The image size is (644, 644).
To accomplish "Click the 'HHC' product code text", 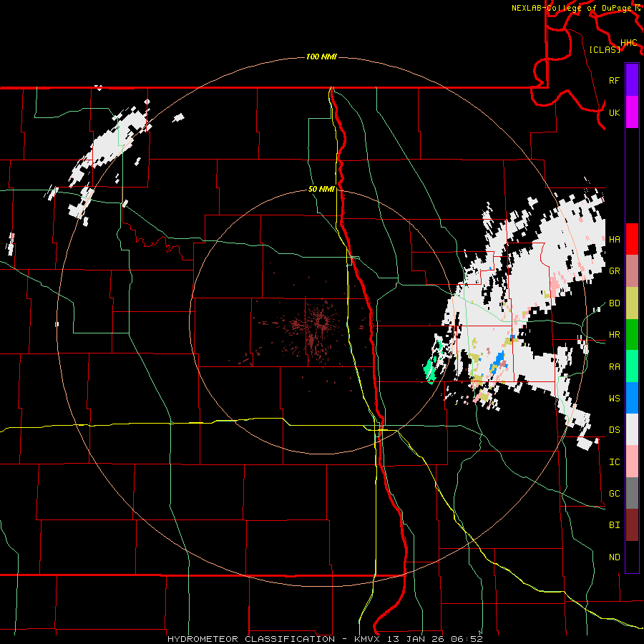I will (x=628, y=43).
